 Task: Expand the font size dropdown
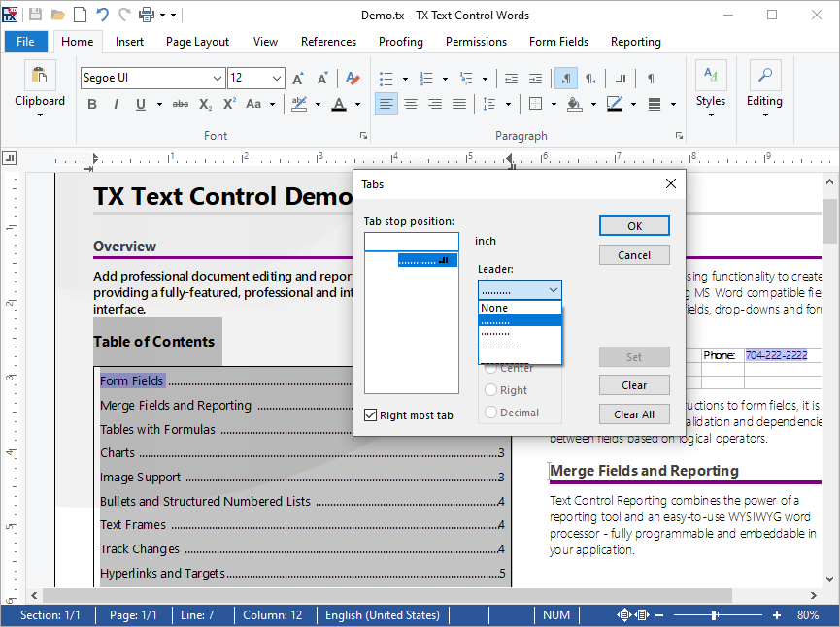tap(276, 79)
